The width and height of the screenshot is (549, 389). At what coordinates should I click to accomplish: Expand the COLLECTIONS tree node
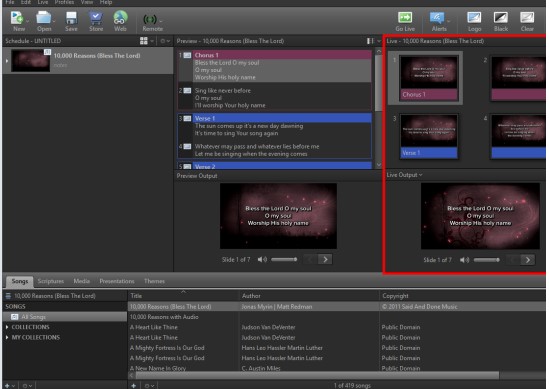7,327
